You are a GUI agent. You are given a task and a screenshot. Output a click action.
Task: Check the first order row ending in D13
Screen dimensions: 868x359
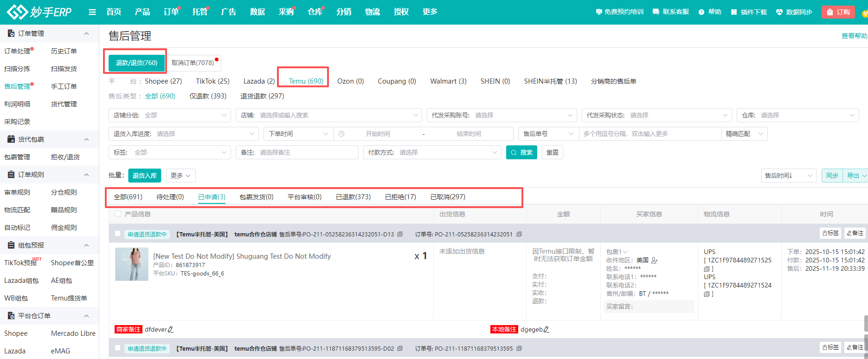(x=117, y=234)
